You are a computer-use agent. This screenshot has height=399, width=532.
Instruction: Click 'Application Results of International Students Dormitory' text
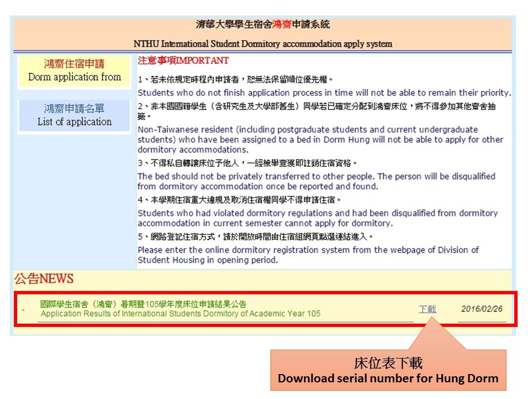[181, 314]
